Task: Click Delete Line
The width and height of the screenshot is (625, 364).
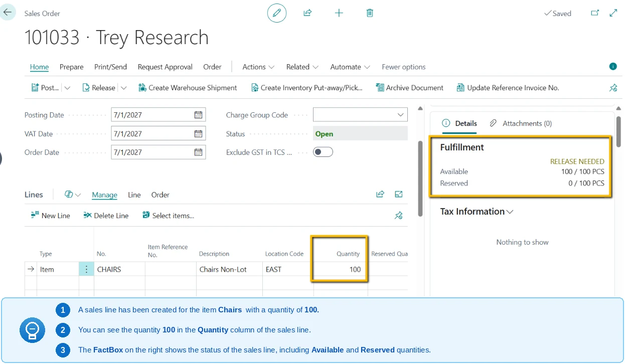Action: coord(106,216)
